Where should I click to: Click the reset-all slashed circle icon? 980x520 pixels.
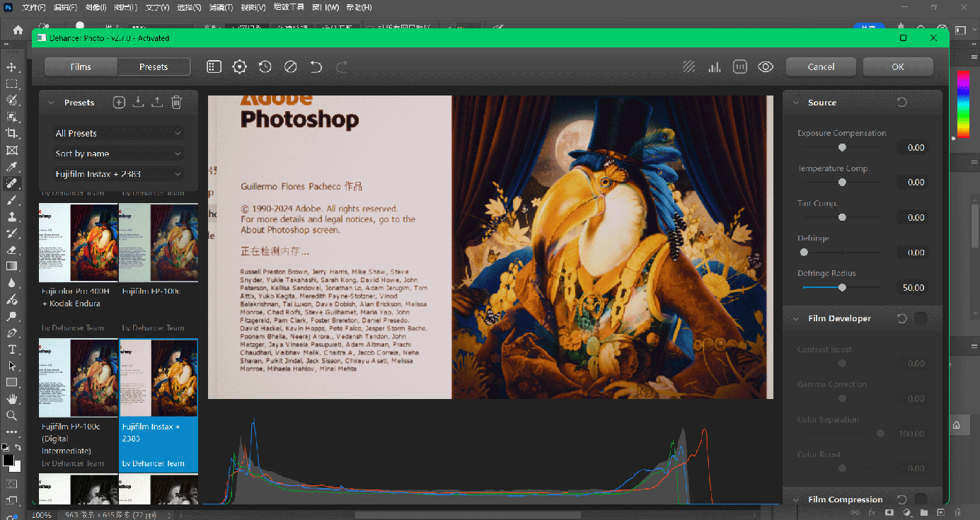(x=290, y=67)
